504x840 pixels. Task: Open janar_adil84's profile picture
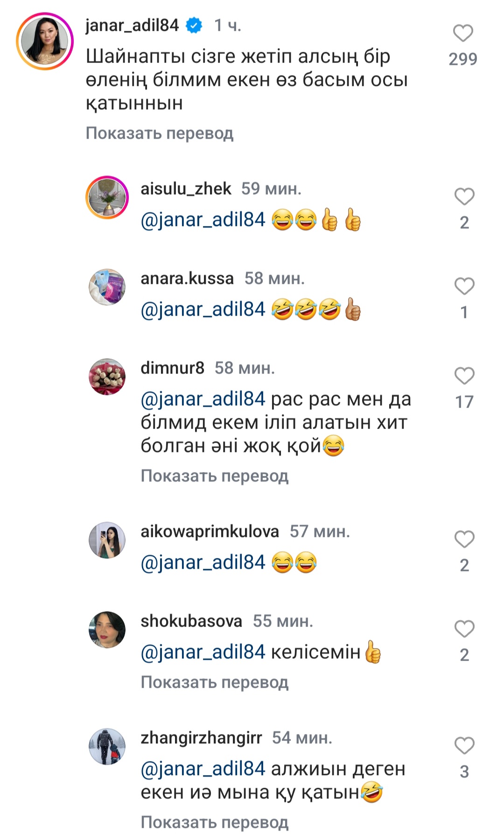(45, 42)
